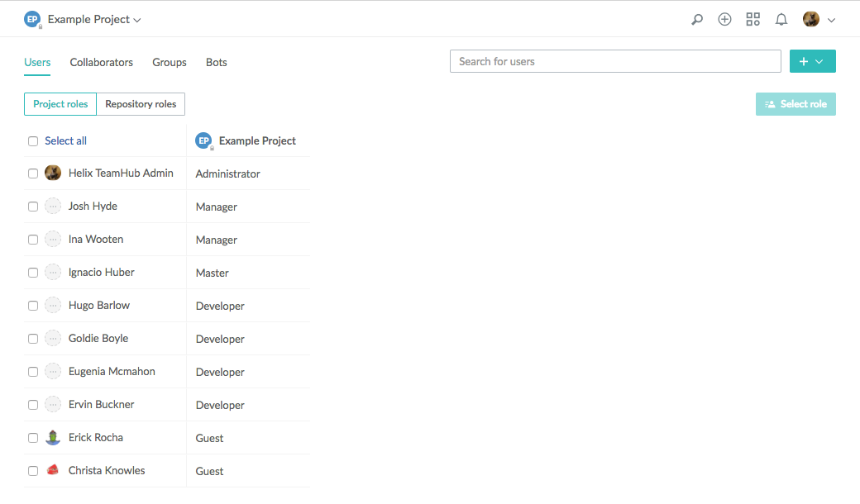Click Erick Rocha's avatar picture
This screenshot has height=504, width=860.
pos(53,438)
